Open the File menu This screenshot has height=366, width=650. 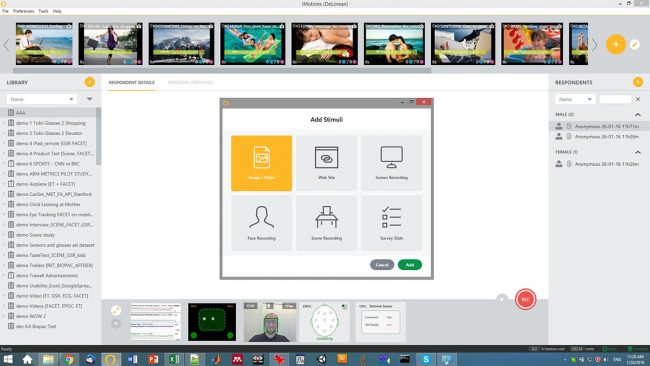(5, 11)
